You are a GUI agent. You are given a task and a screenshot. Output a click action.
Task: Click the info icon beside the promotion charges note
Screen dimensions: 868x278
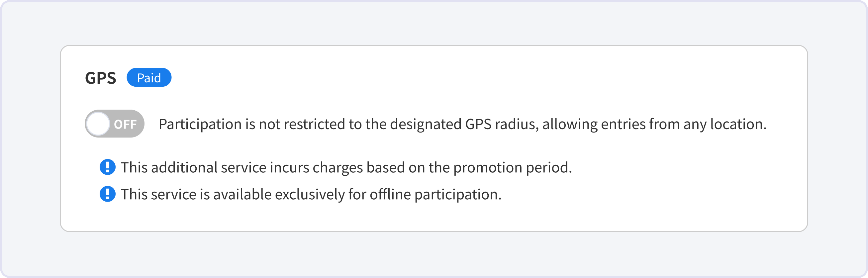[x=108, y=167]
